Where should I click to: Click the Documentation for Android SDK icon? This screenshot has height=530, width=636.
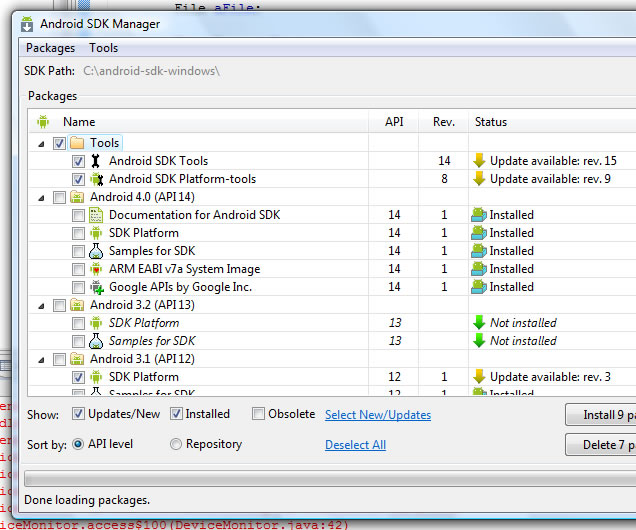[x=96, y=215]
